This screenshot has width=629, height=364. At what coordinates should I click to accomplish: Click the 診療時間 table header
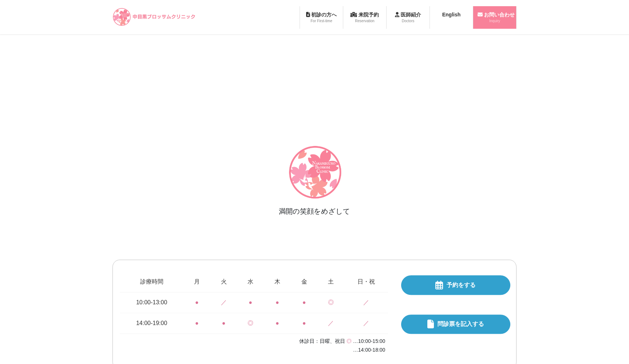(x=151, y=281)
